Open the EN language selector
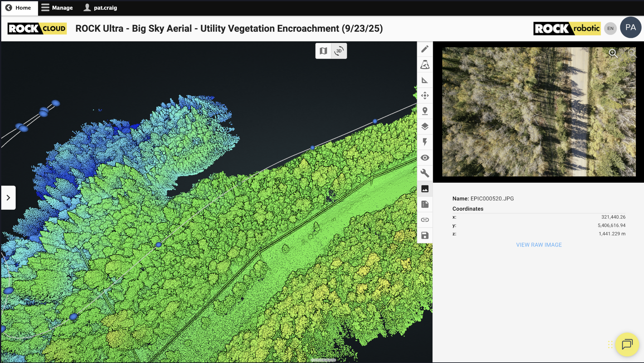Image resolution: width=644 pixels, height=363 pixels. pyautogui.click(x=610, y=28)
